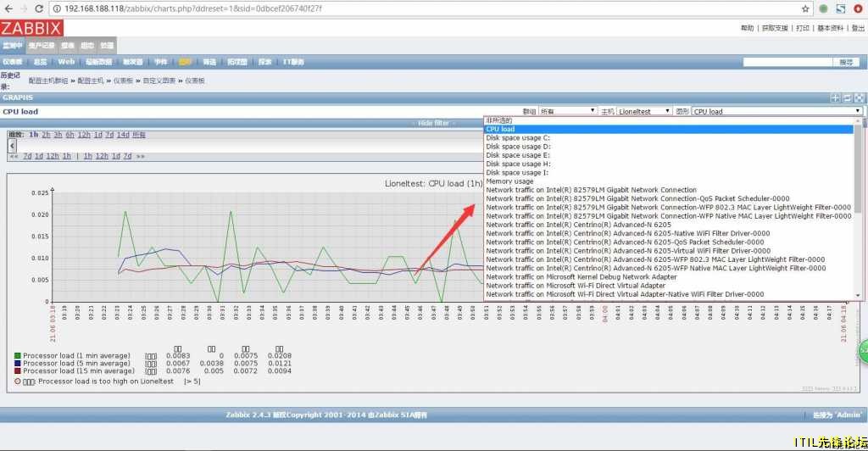This screenshot has height=451, width=868.
Task: Click the browser forward arrow
Action: click(x=24, y=8)
